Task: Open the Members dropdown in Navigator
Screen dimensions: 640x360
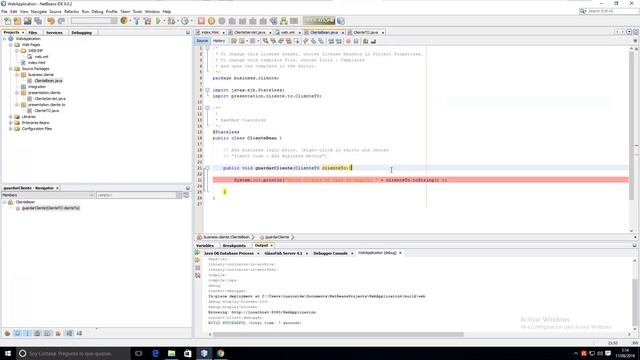Action: pos(48,195)
